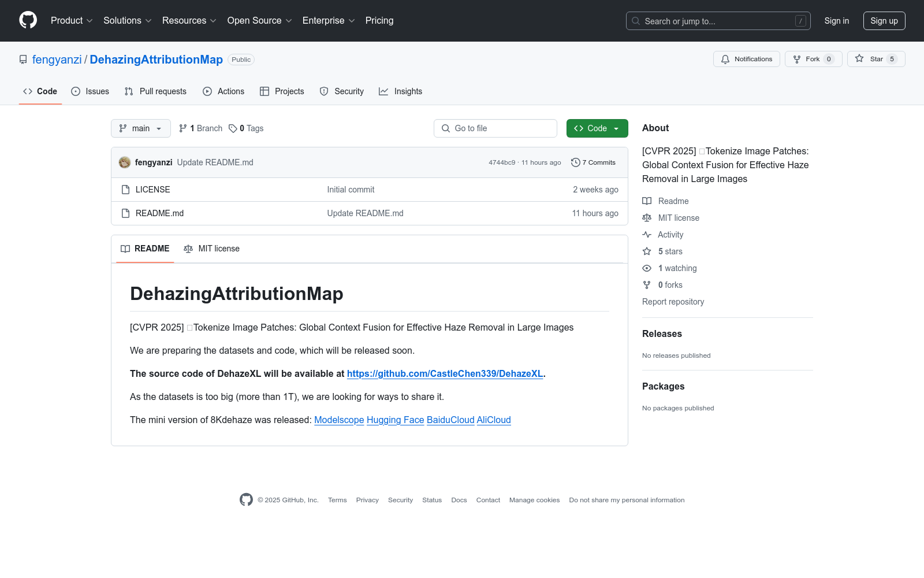Click the branch icon next to 1 Branch
Viewport: 924px width, 578px height.
(183, 128)
